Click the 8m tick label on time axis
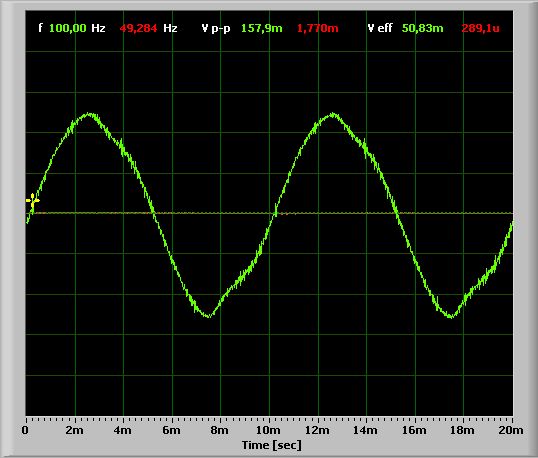This screenshot has height=458, width=538. point(219,430)
